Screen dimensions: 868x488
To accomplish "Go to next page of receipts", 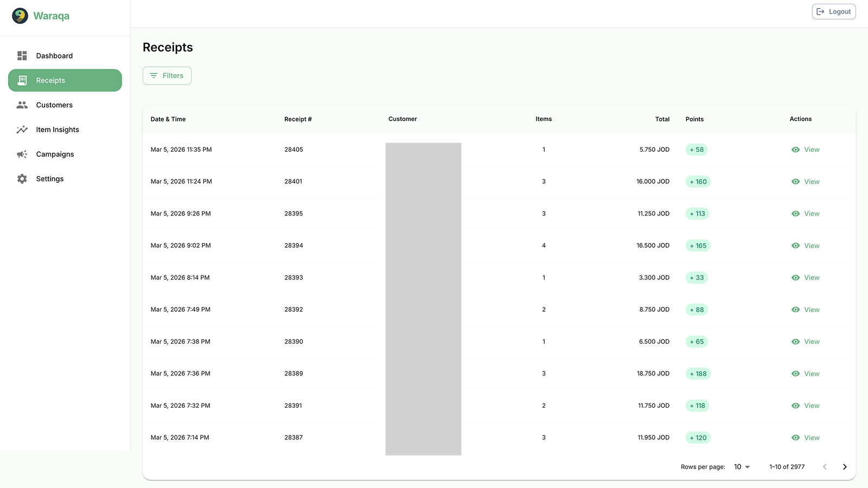I will pos(845,467).
